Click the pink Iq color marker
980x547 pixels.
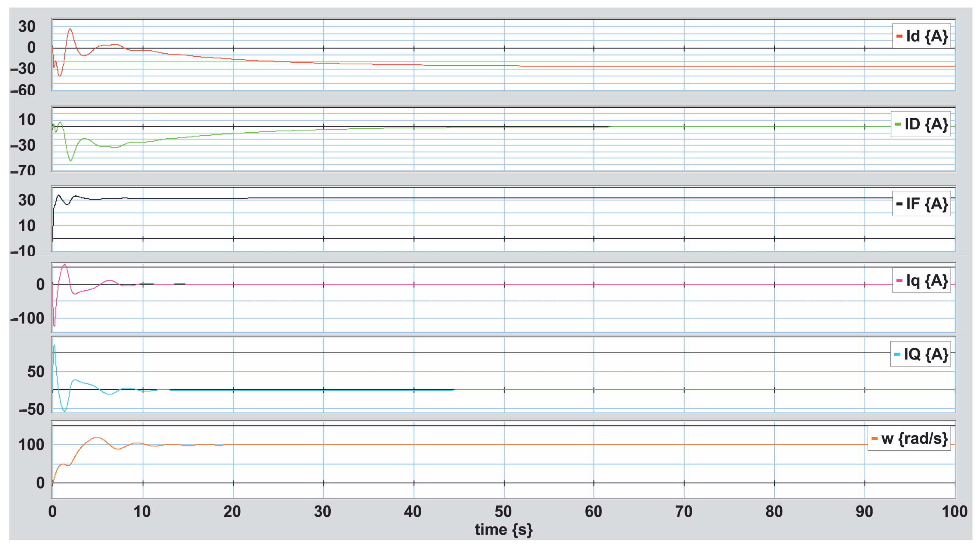point(899,281)
